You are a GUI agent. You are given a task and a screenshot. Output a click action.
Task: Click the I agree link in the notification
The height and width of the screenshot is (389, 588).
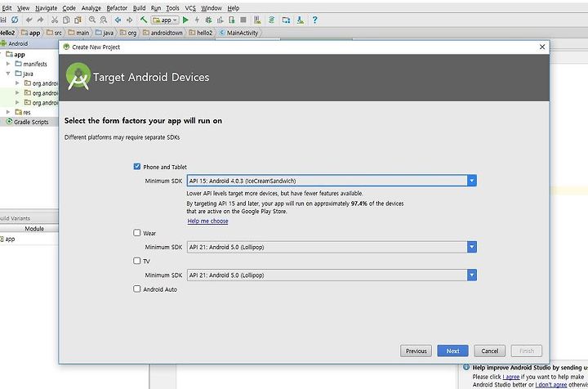point(511,377)
